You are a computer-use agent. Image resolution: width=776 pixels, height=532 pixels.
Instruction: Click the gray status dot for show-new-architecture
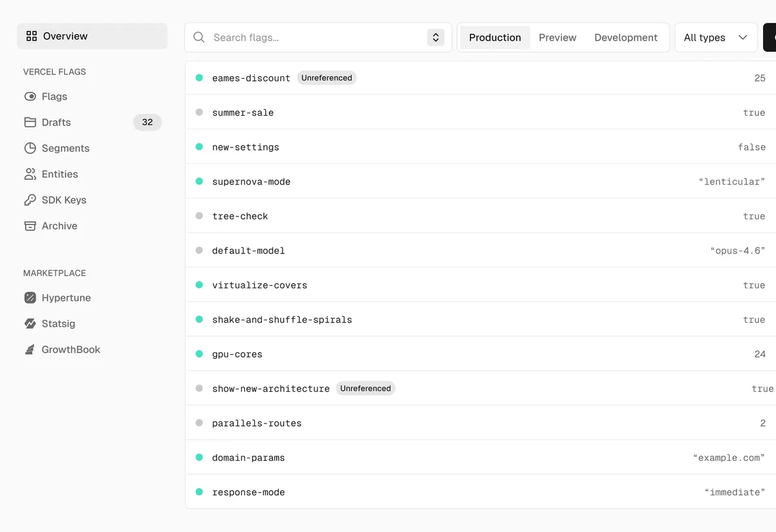pyautogui.click(x=199, y=388)
